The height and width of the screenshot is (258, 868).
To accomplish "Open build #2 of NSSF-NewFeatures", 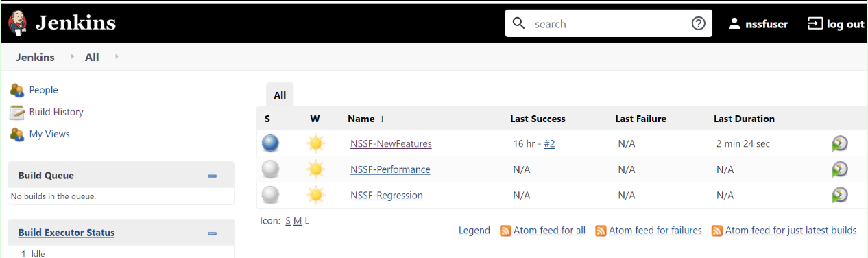I will (x=549, y=144).
